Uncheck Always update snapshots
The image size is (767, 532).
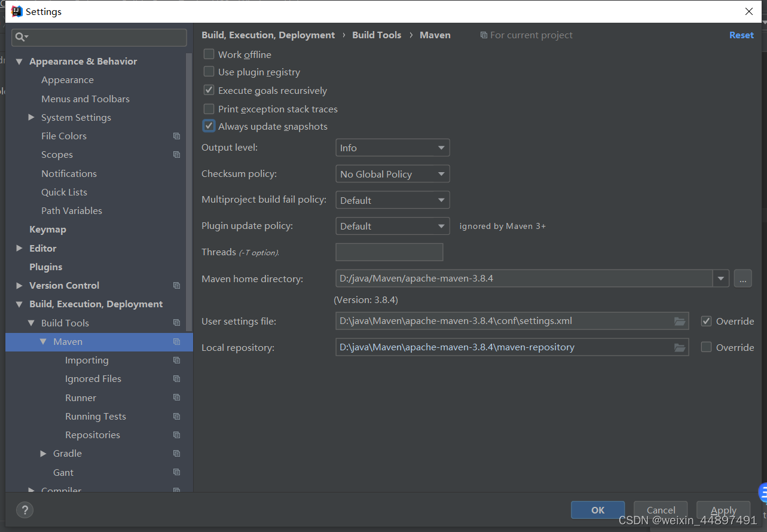[x=209, y=126]
